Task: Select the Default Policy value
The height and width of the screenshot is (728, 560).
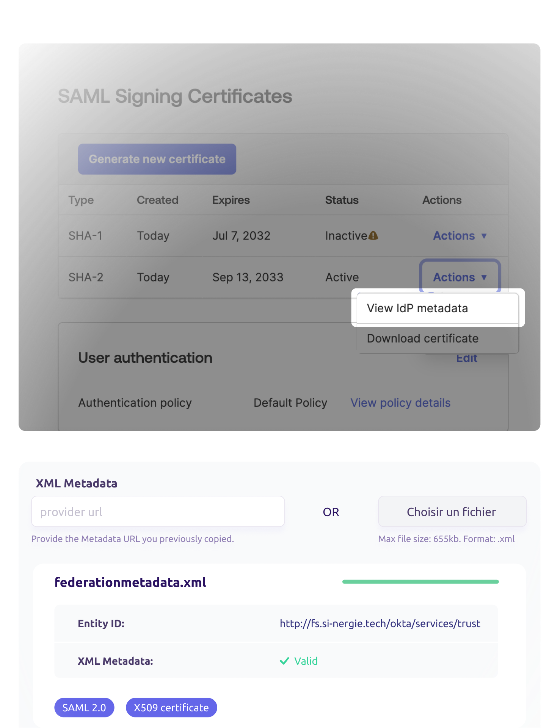Action: pos(290,402)
